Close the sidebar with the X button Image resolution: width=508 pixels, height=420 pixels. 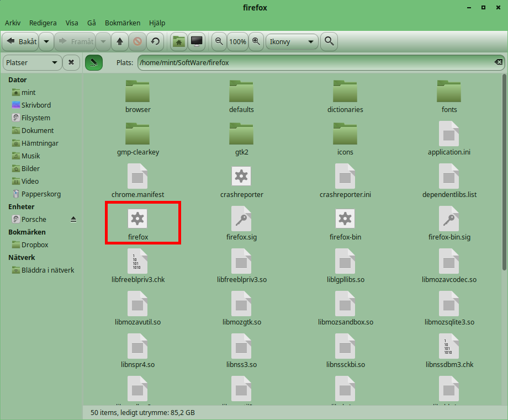(71, 62)
